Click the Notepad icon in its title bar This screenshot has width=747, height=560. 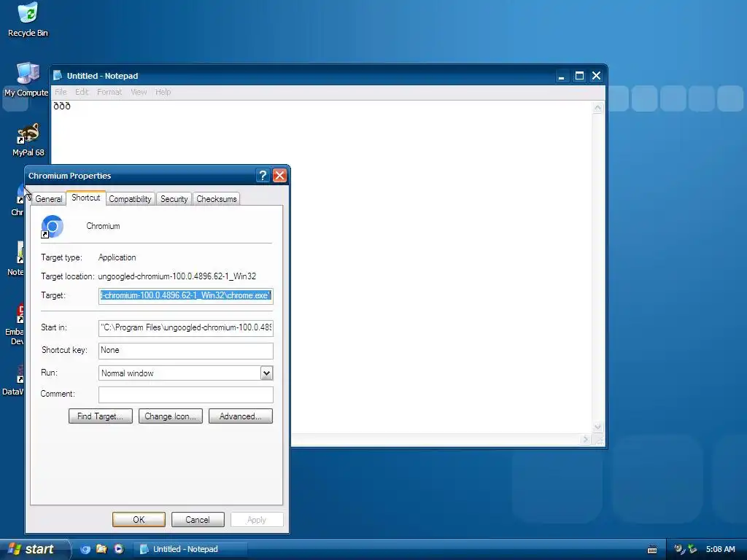58,76
